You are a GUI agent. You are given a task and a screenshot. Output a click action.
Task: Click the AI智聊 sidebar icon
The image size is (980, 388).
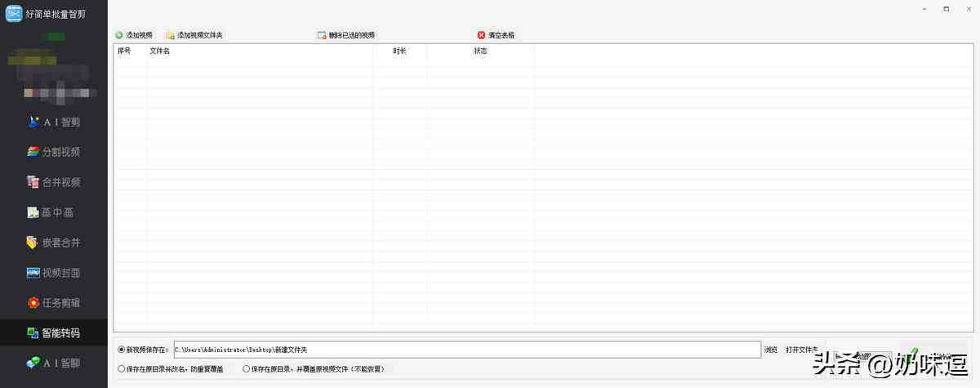click(x=33, y=363)
